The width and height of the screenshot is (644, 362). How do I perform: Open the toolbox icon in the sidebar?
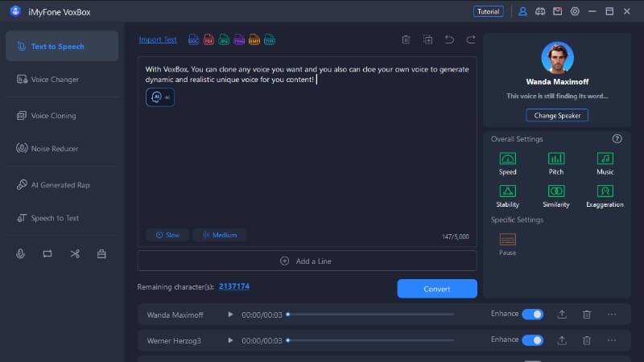tap(101, 253)
